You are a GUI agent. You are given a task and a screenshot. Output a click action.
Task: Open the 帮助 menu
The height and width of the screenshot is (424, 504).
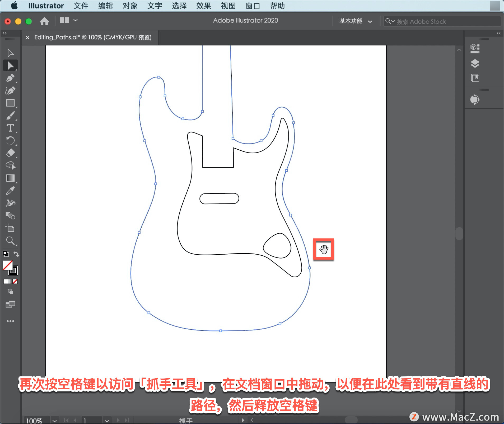277,6
